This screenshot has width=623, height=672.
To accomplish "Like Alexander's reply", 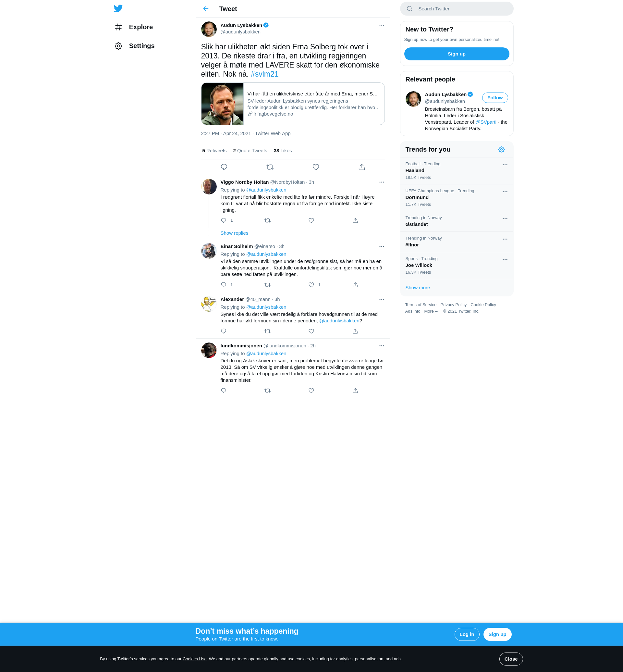I will 311,331.
